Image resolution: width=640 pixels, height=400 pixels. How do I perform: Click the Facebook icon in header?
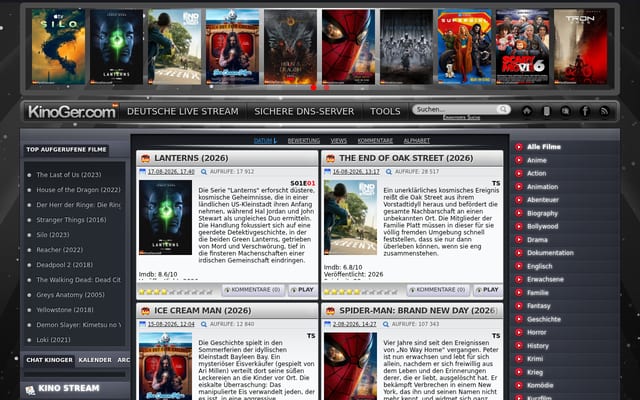click(585, 111)
